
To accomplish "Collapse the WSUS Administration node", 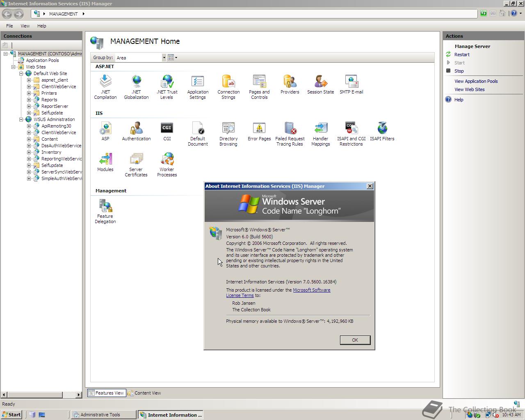I will pyautogui.click(x=21, y=119).
